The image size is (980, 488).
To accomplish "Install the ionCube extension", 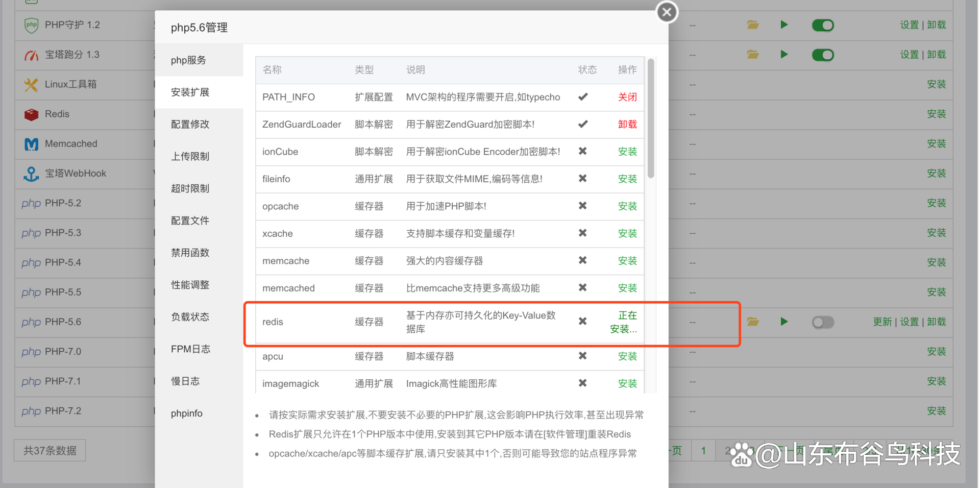I will pyautogui.click(x=627, y=152).
